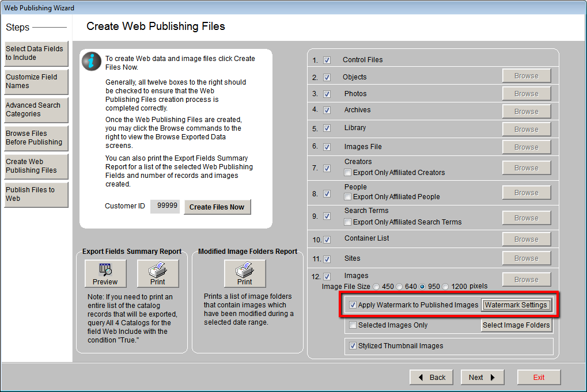Screen dimensions: 587x392
Task: Click the blue information icon
Action: pyautogui.click(x=92, y=61)
